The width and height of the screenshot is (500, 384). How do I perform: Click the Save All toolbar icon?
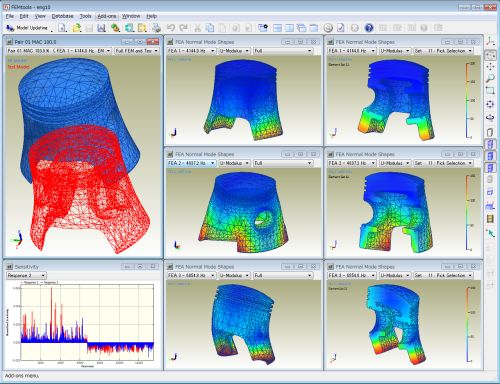click(x=101, y=28)
